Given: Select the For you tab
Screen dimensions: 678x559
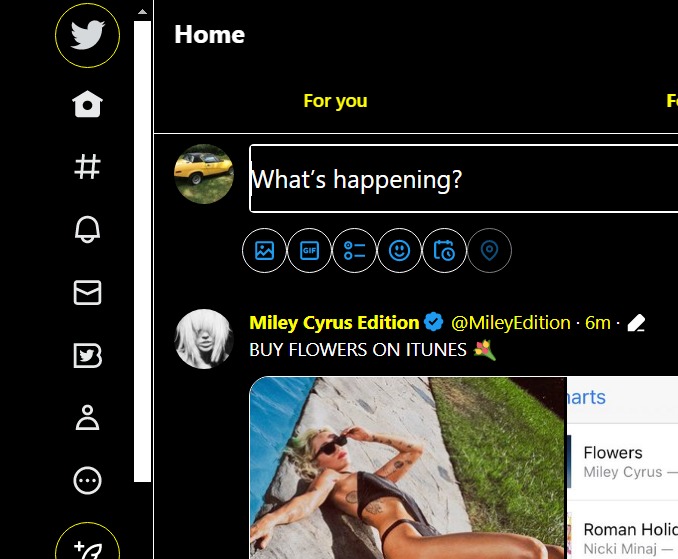Looking at the screenshot, I should coord(335,101).
